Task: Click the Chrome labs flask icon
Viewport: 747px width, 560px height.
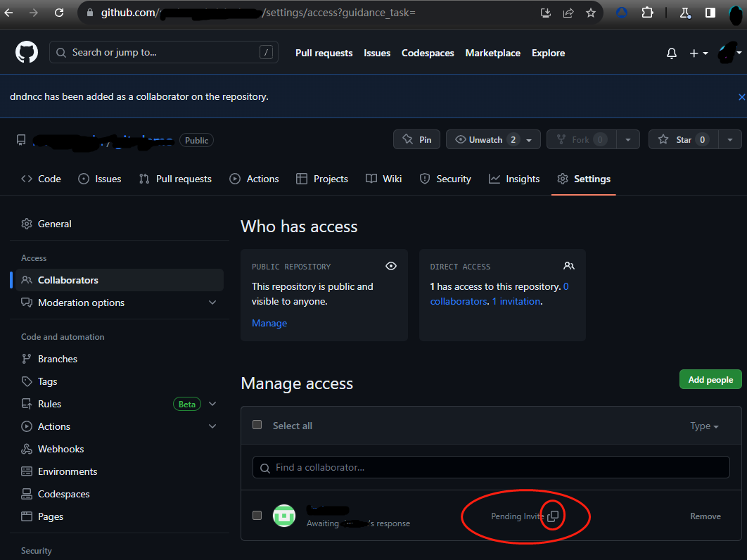Action: 685,13
